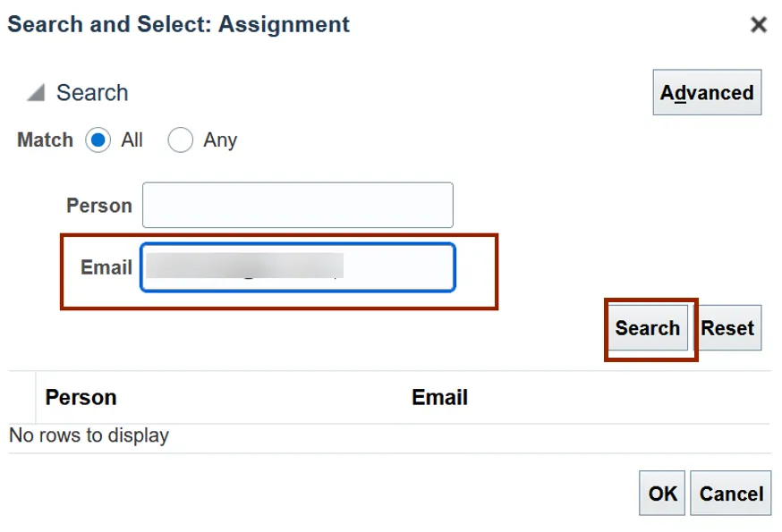Click the "Any" radio label text
Screen dimensions: 782x532
pyautogui.click(x=220, y=140)
